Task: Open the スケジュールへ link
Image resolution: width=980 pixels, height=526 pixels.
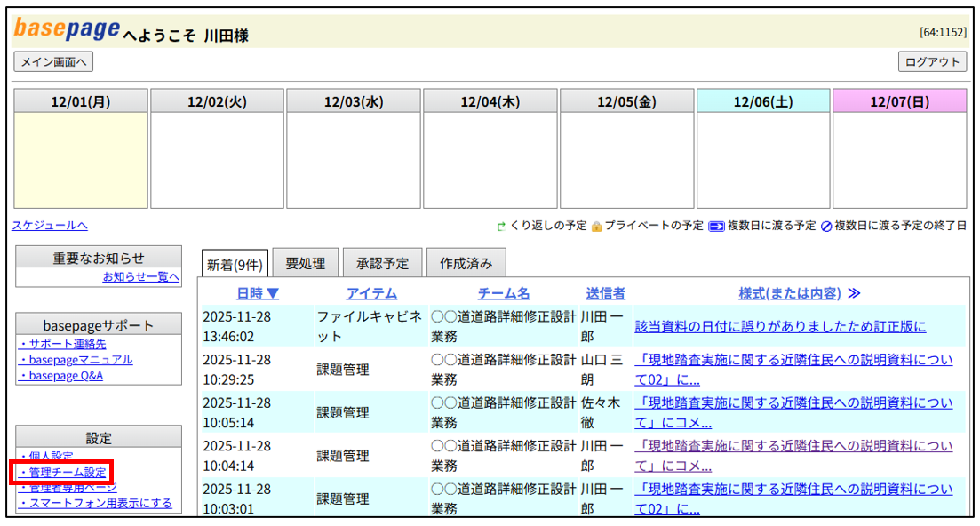Action: 50,226
